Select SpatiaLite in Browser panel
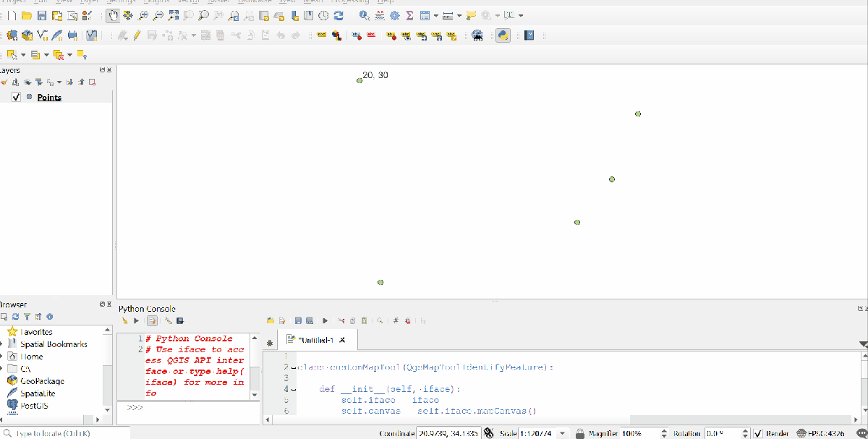This screenshot has width=868, height=439. [x=38, y=393]
